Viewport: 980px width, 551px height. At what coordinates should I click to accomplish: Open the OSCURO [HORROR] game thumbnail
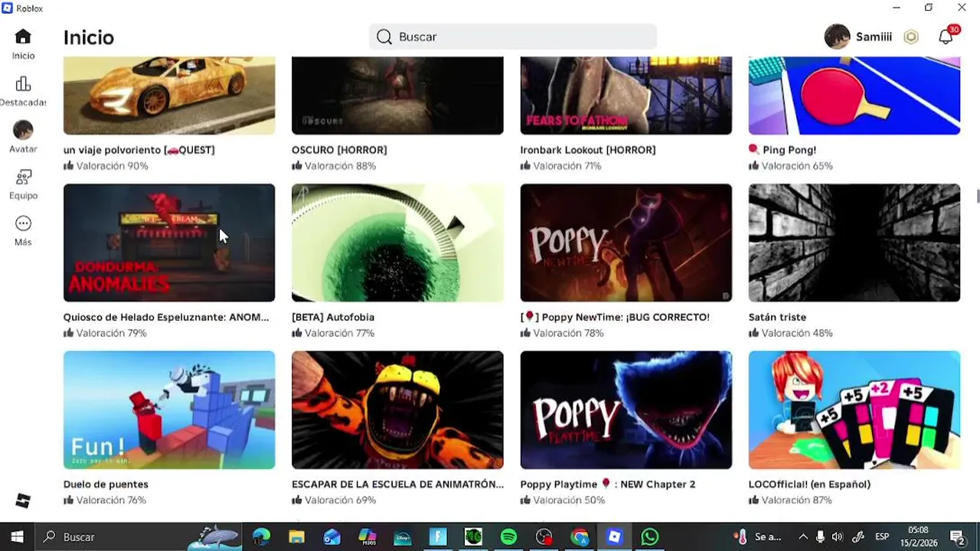pos(397,96)
